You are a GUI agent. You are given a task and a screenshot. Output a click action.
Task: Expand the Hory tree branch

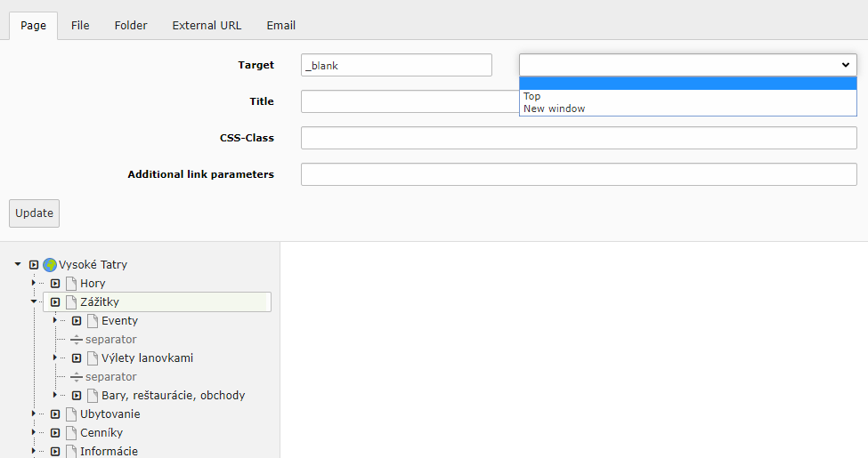pyautogui.click(x=34, y=283)
